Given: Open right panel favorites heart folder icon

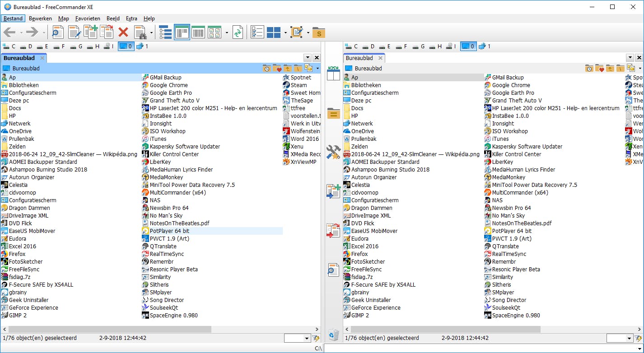Looking at the screenshot, I should pos(599,69).
